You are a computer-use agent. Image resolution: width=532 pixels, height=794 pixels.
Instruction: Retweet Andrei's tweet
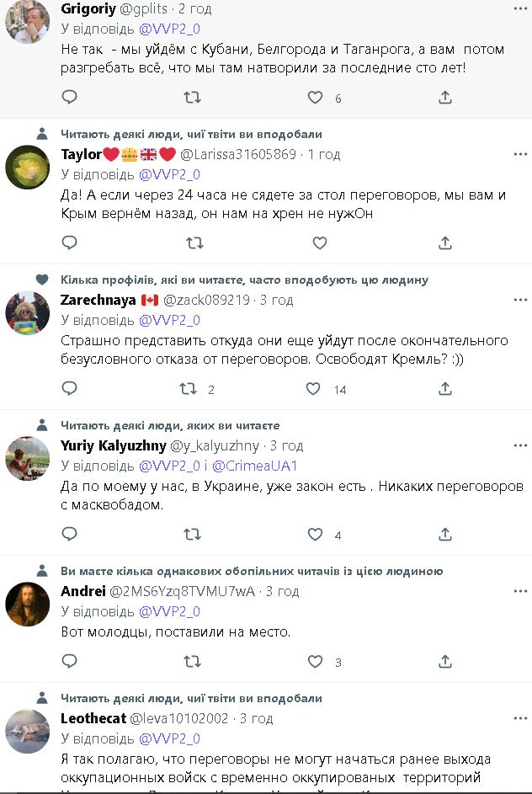(x=193, y=662)
